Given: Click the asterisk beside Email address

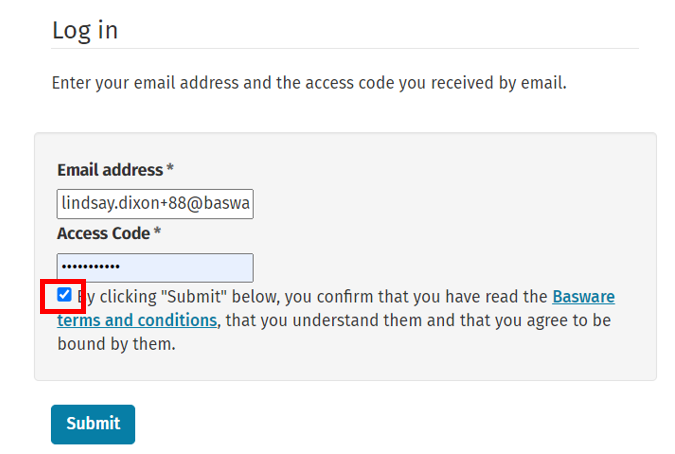Looking at the screenshot, I should coord(170,167).
